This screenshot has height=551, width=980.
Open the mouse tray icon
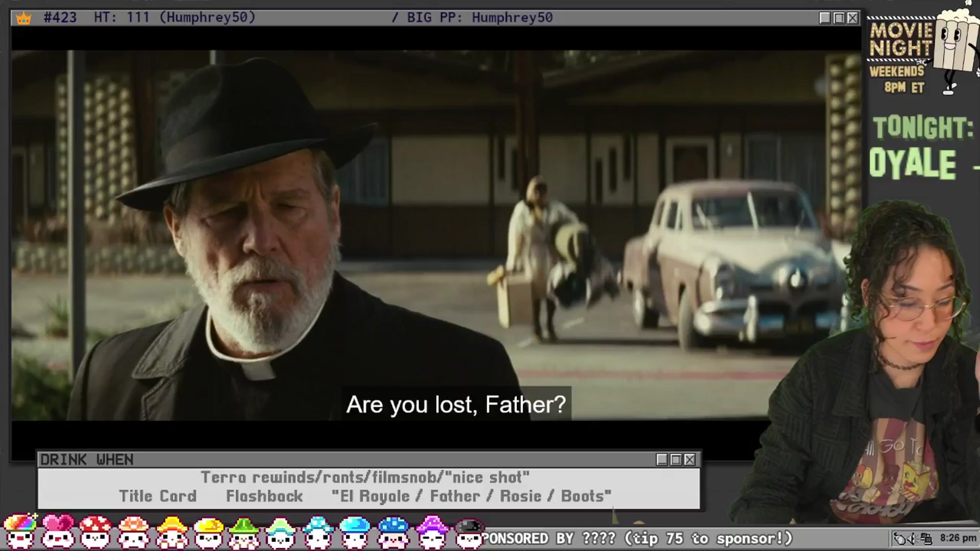(x=900, y=538)
